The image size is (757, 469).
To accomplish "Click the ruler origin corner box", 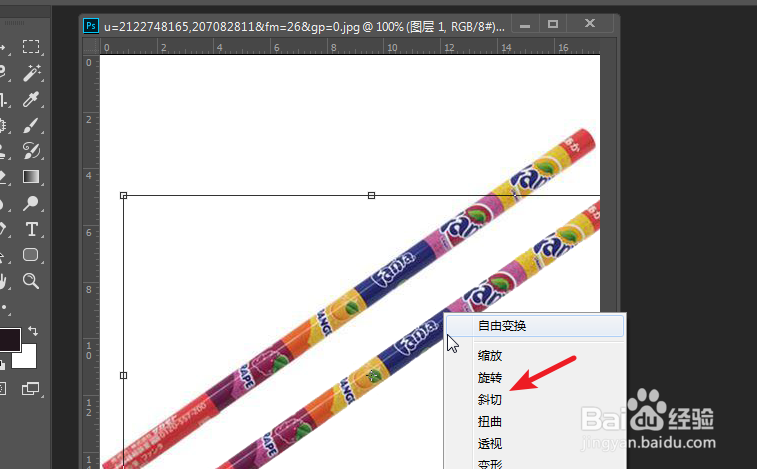I will point(90,46).
